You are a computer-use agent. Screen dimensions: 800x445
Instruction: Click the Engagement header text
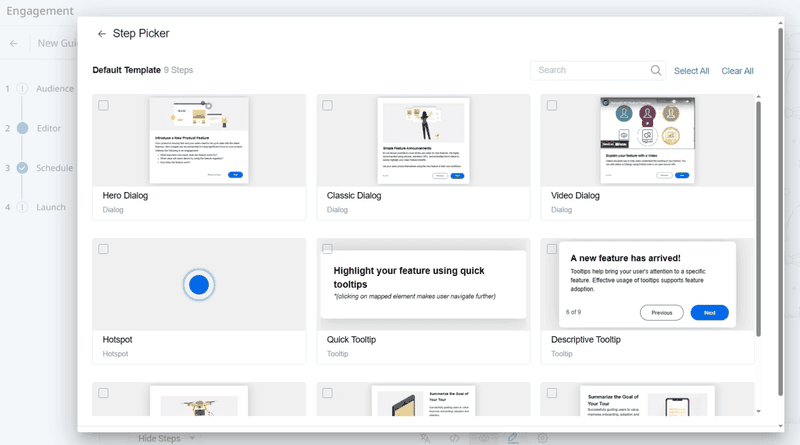pyautogui.click(x=40, y=11)
